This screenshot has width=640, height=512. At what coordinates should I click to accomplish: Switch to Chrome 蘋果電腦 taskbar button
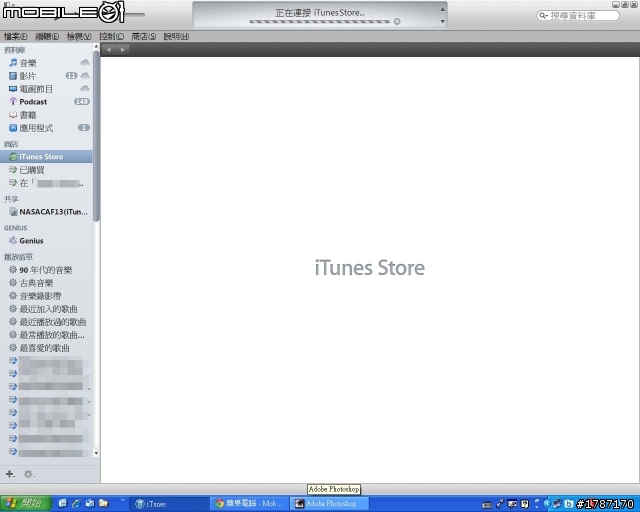pyautogui.click(x=249, y=504)
